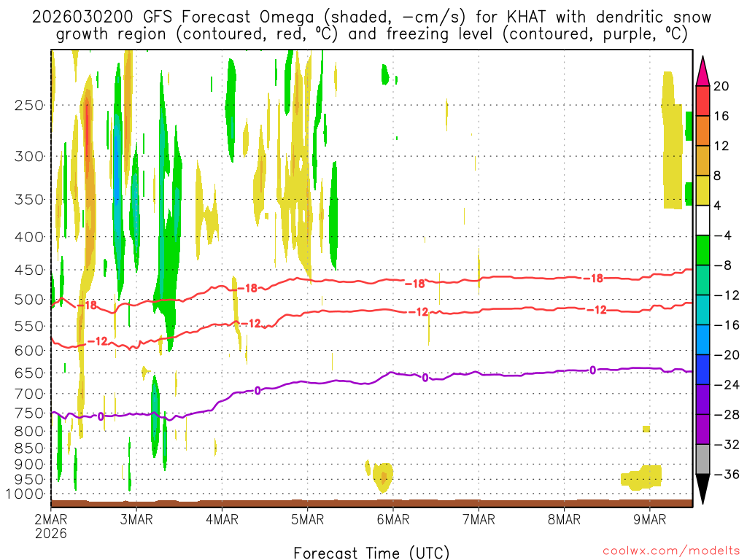Screen dimensions: 747x560
Task: Click the 450 pressure level label
Action: [29, 270]
